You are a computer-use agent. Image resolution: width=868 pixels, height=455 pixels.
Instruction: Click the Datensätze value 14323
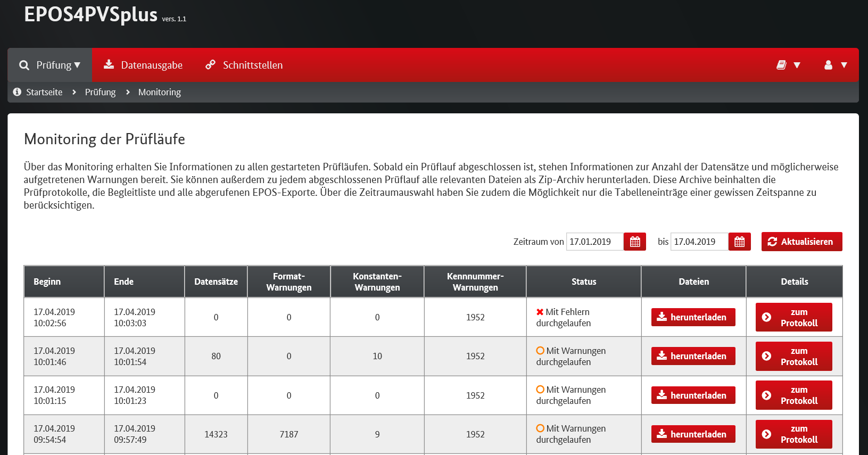pos(216,434)
